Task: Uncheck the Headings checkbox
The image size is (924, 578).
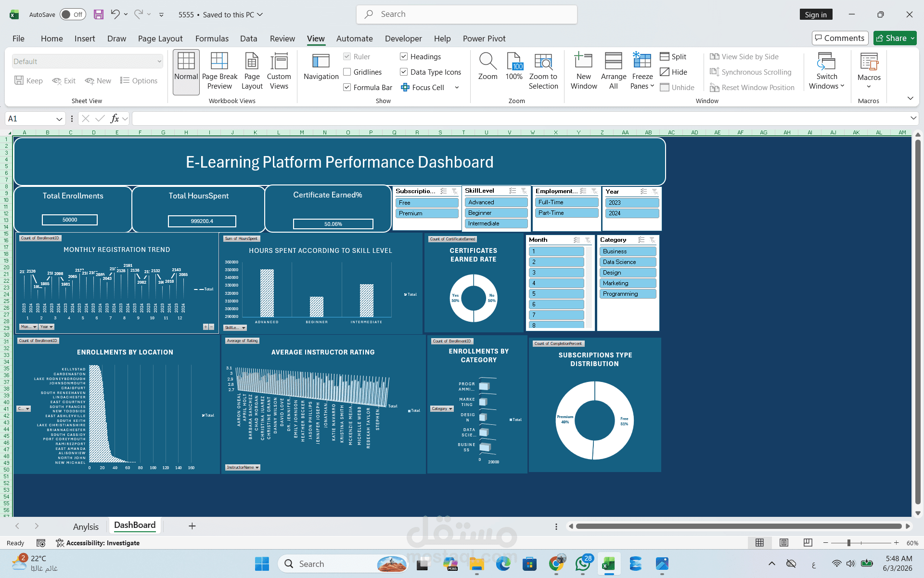Action: [x=404, y=57]
